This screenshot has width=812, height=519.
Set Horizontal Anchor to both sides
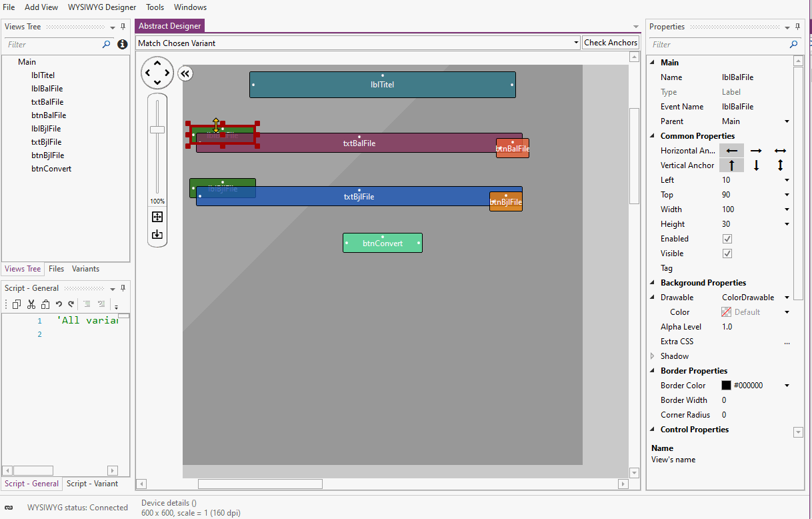pyautogui.click(x=780, y=151)
